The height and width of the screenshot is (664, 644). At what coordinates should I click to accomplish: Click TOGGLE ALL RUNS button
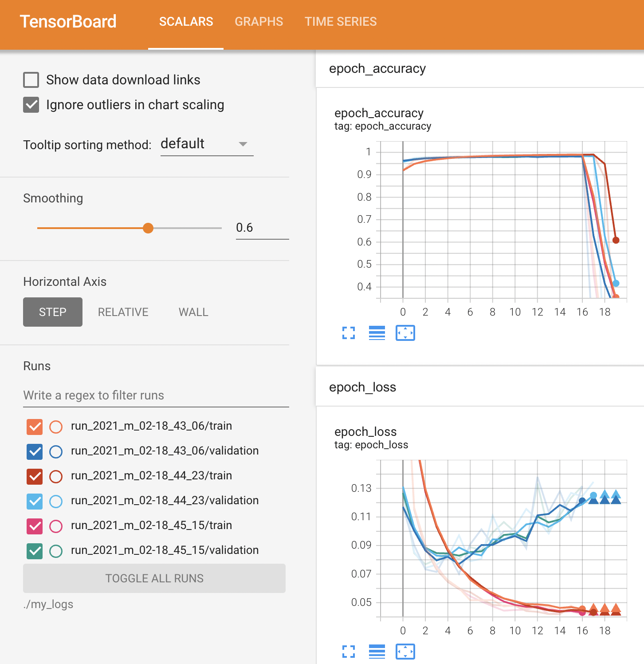pos(154,578)
